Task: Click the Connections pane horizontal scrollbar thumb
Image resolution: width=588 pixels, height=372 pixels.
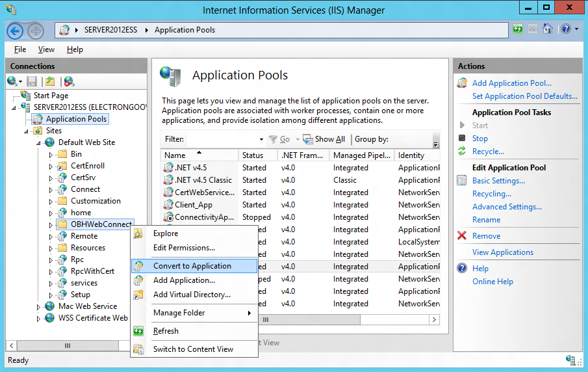Action: coord(68,345)
